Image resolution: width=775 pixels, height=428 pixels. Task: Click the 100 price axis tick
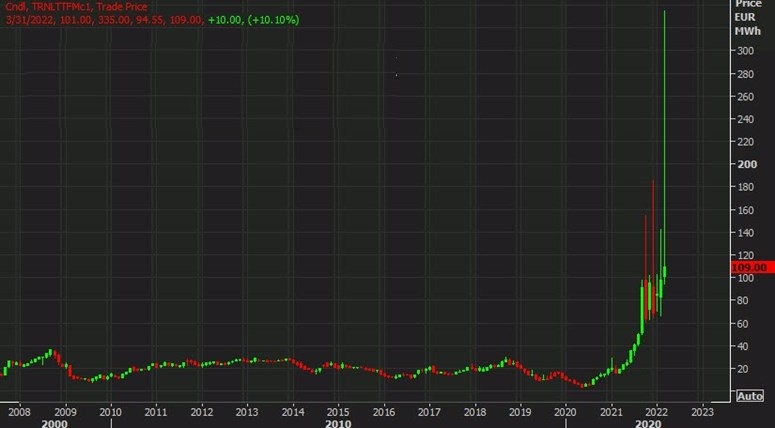pyautogui.click(x=745, y=278)
